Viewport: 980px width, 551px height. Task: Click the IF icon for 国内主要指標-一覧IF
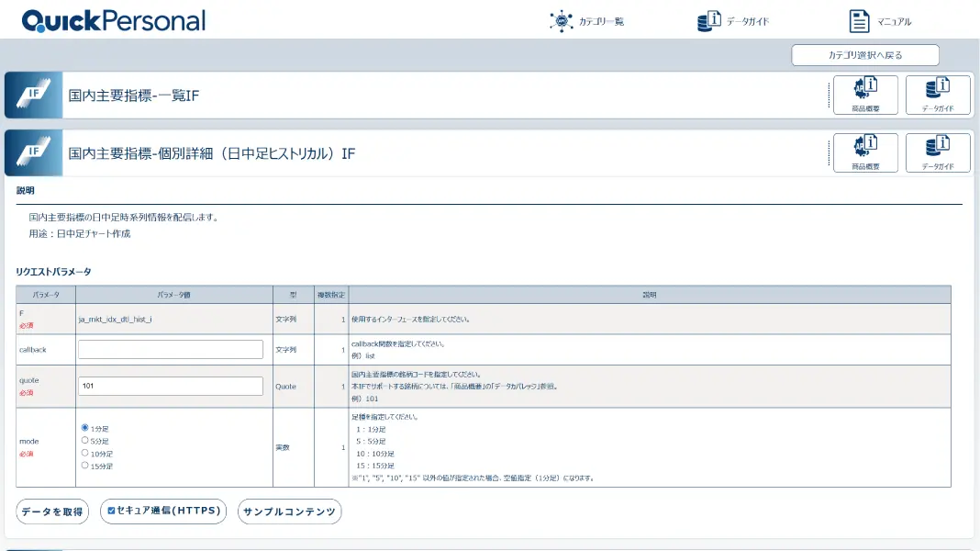(x=34, y=96)
